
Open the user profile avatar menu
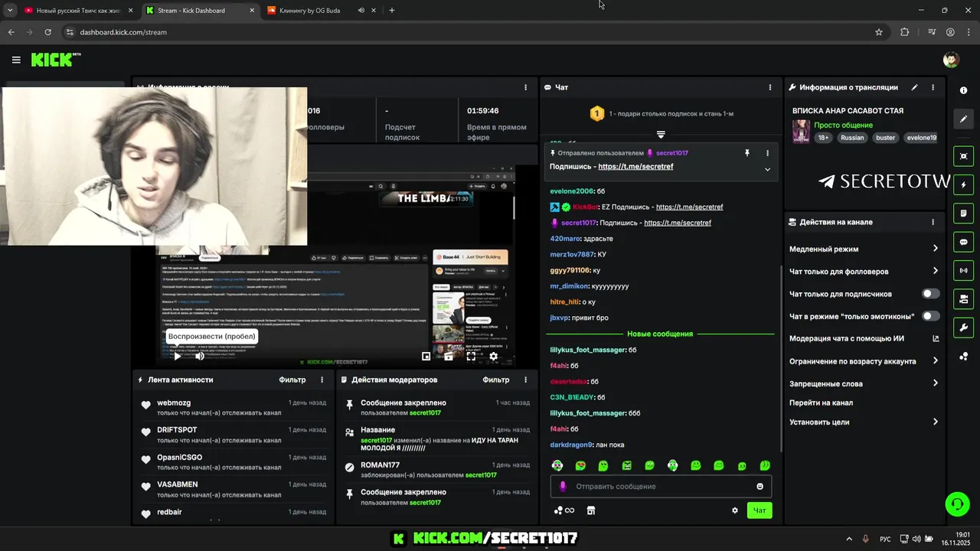[x=951, y=60]
